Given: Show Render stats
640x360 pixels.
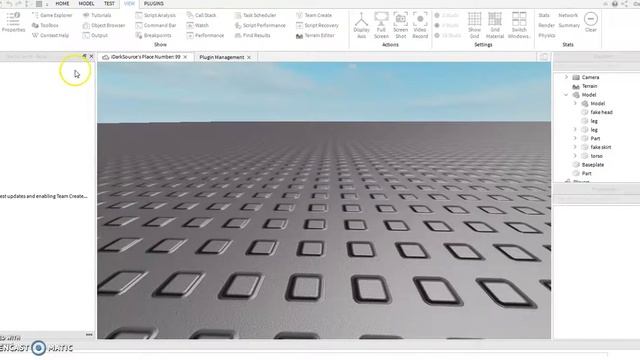Looking at the screenshot, I should (x=546, y=25).
